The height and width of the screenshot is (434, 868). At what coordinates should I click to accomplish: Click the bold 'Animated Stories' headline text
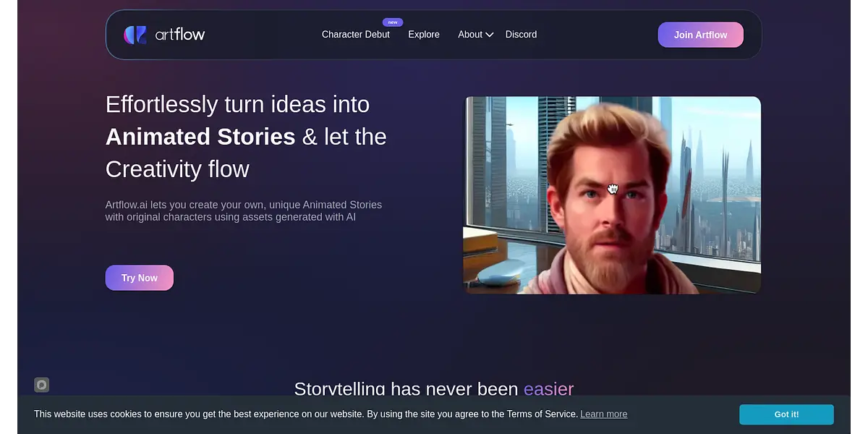coord(200,137)
